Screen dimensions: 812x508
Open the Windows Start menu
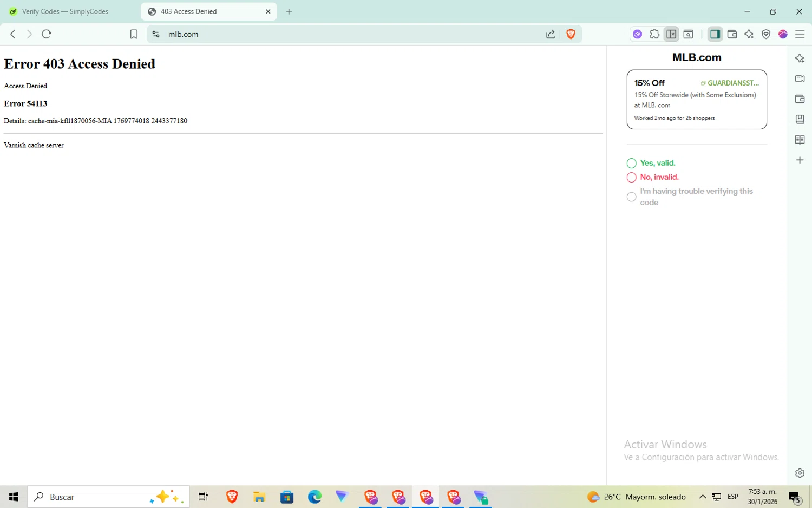(14, 497)
